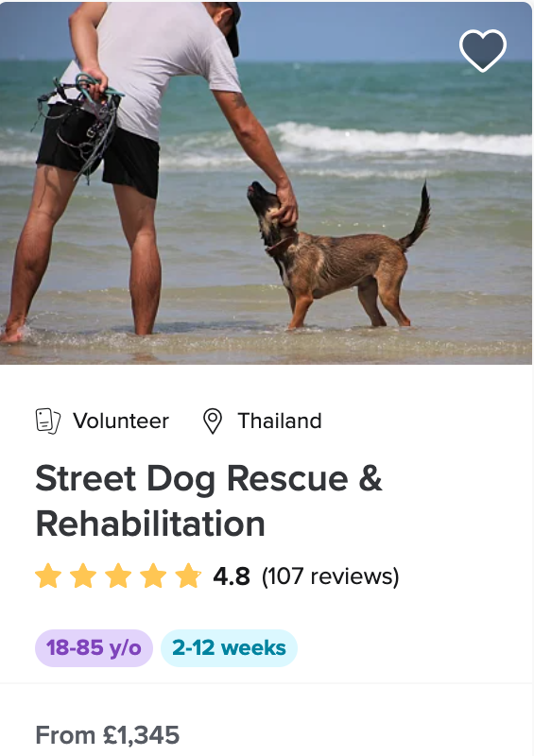View the 107 reviews link
This screenshot has width=534, height=756.
point(331,576)
